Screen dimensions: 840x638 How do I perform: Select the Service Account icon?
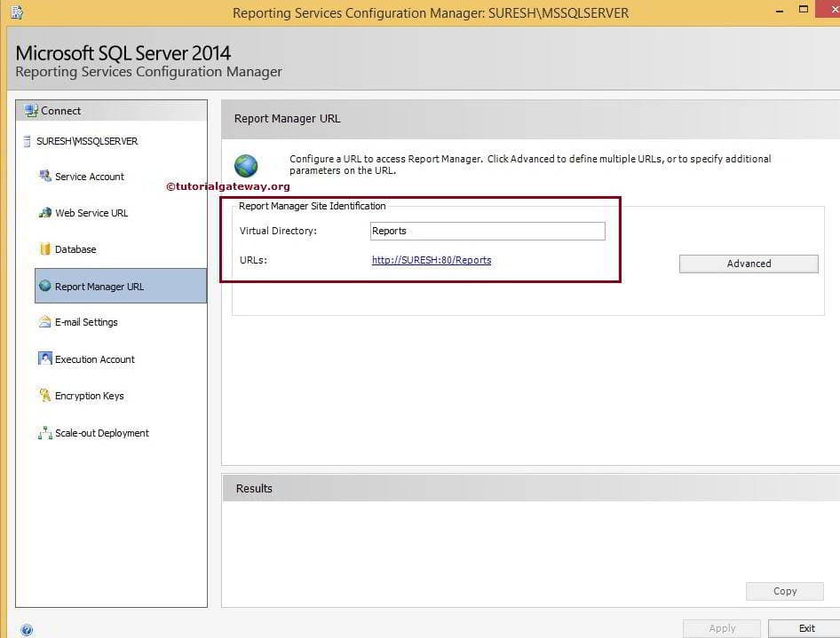click(44, 176)
